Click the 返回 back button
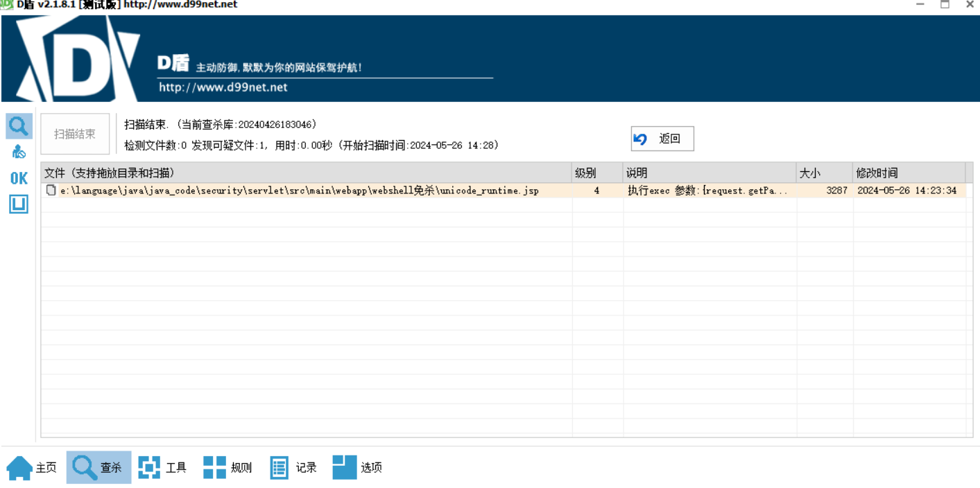 662,139
